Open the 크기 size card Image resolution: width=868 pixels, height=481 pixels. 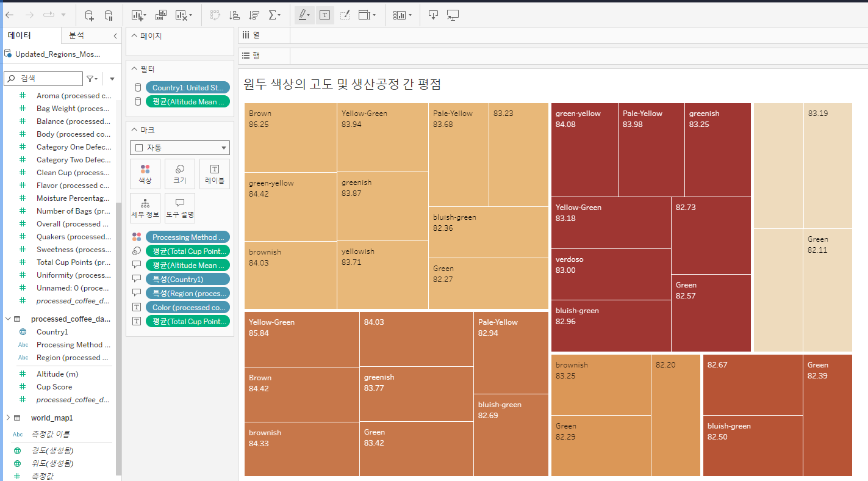click(x=180, y=174)
